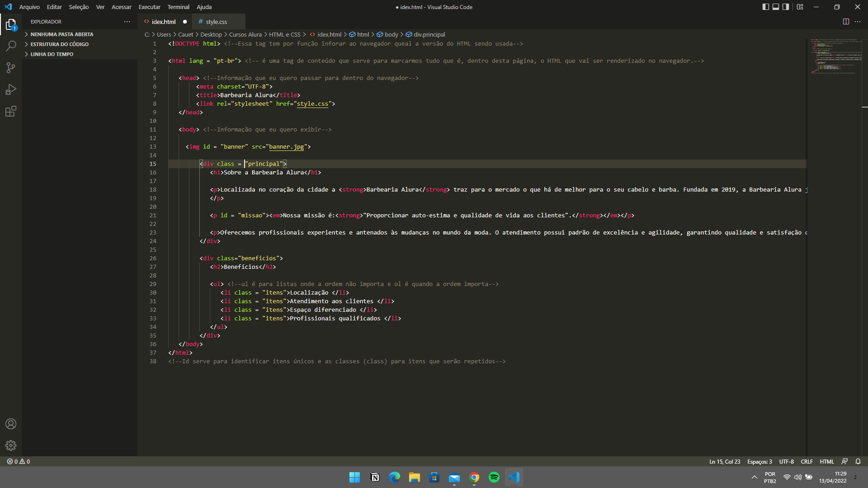Click POR PTB2 input language indicator
The width and height of the screenshot is (868, 488).
pyautogui.click(x=770, y=477)
